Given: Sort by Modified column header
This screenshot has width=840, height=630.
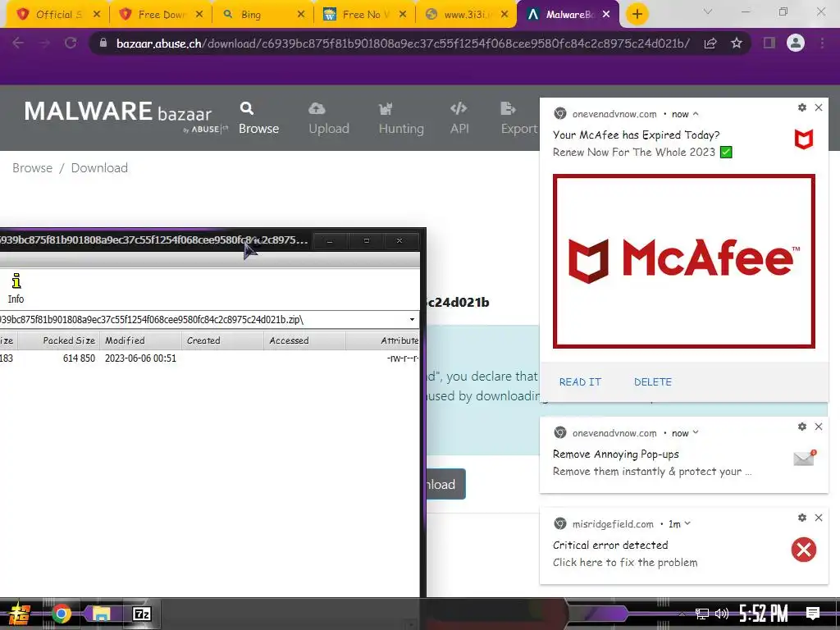Looking at the screenshot, I should click(x=140, y=340).
